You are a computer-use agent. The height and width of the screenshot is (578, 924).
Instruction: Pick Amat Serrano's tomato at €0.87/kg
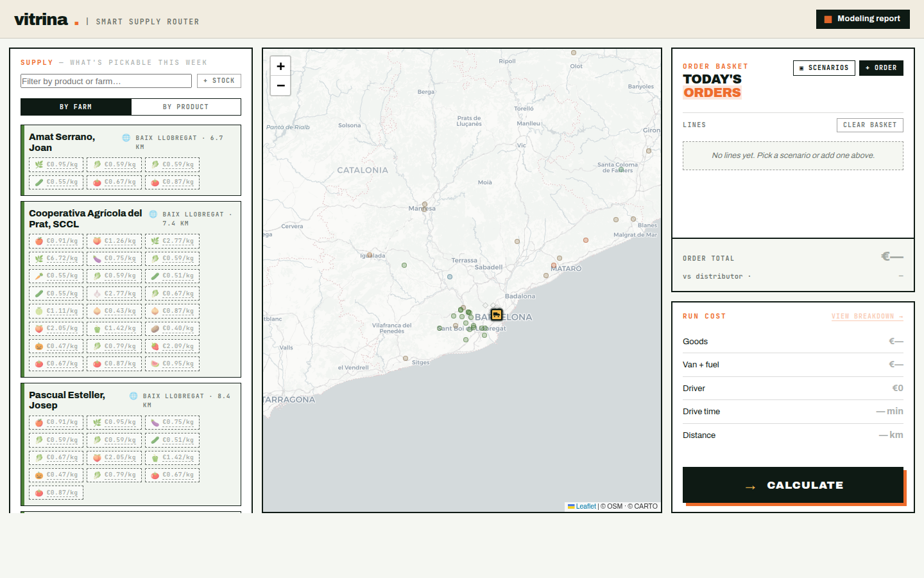point(172,182)
